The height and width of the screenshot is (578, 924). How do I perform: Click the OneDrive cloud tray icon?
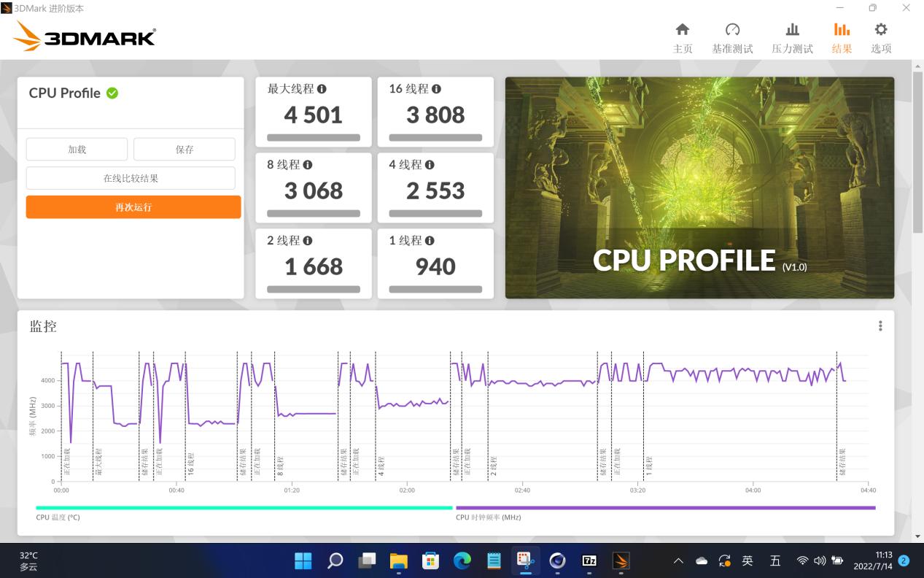702,560
